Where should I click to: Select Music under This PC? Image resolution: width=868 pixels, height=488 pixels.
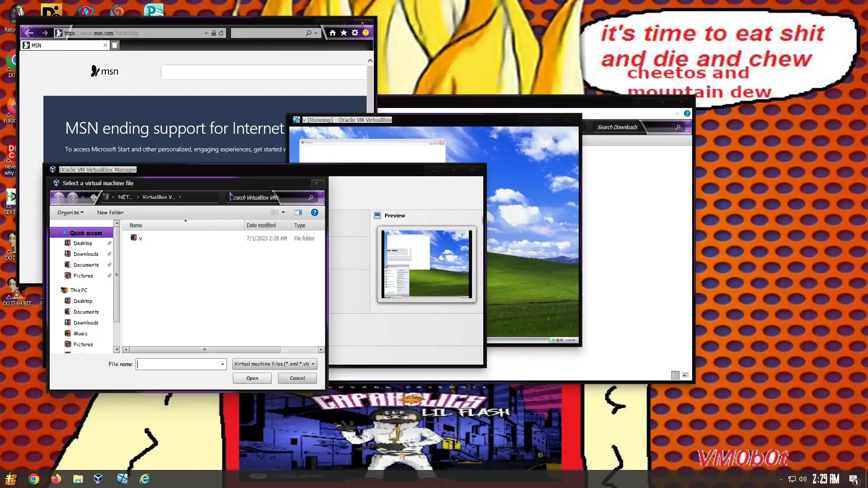click(80, 333)
